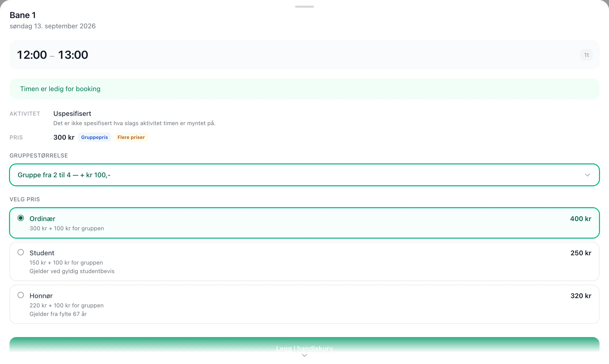609x364 pixels.
Task: Pick the Honnør price radio button
Action: pyautogui.click(x=21, y=295)
